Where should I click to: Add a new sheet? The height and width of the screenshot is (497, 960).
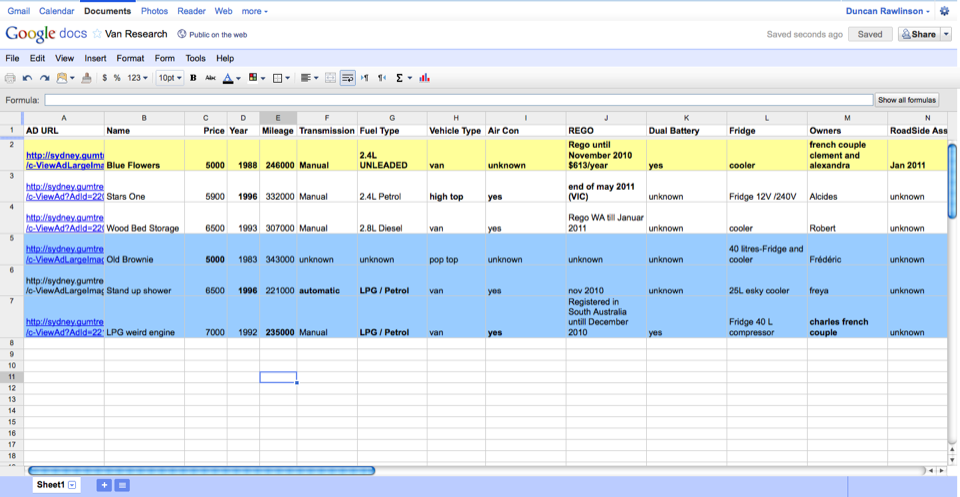coord(104,485)
